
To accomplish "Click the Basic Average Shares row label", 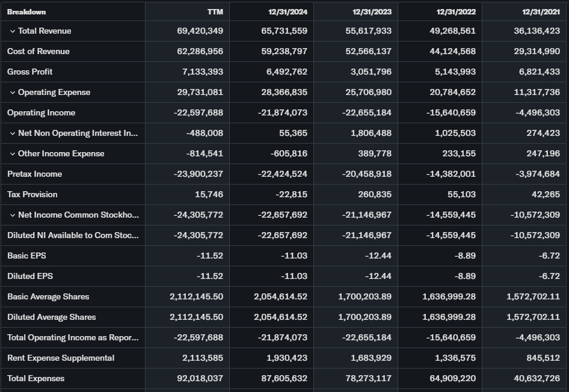I will (x=48, y=297).
